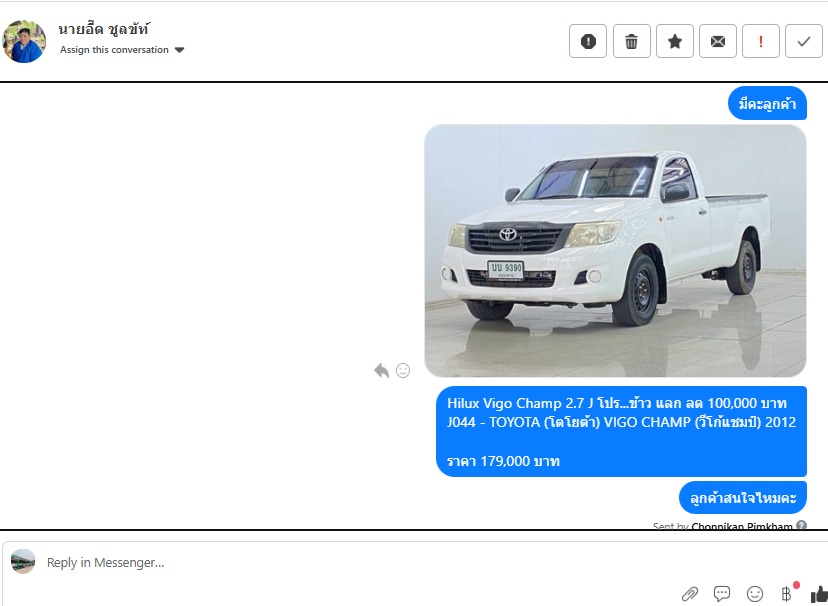Select message bubble มีคะลูกค้า
The height and width of the screenshot is (606, 828).
coord(767,103)
